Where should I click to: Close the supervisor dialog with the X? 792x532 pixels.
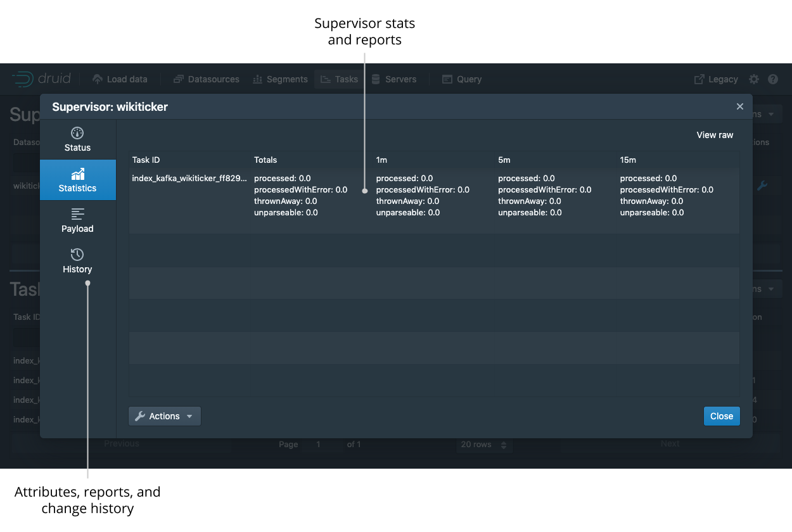(x=740, y=106)
